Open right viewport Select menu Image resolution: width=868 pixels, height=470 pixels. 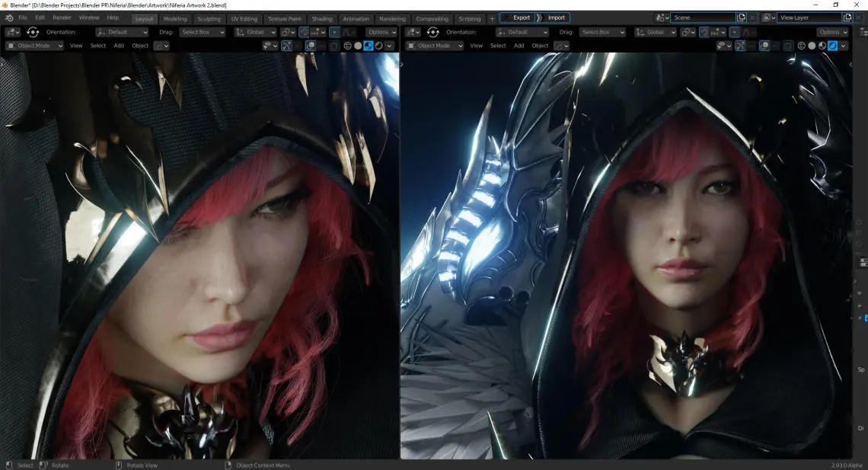498,46
